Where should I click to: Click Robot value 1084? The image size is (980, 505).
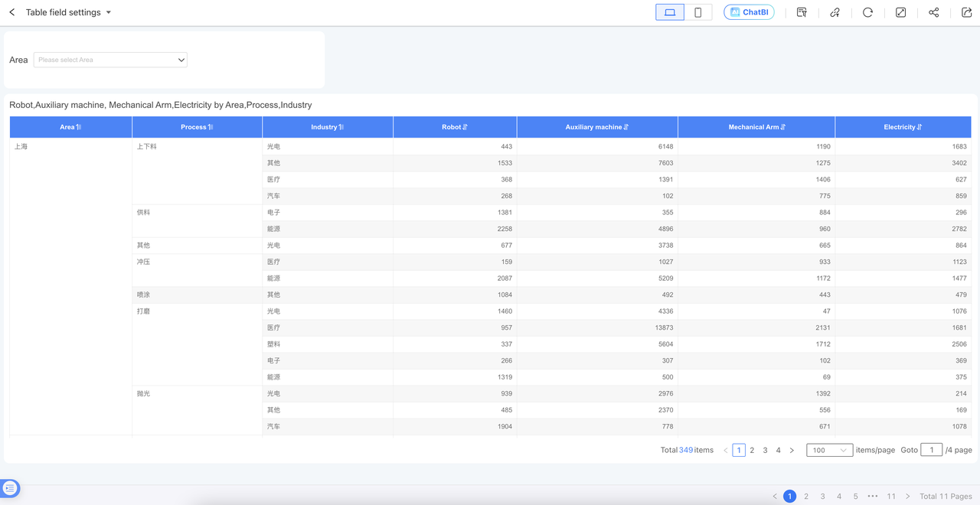[x=505, y=295]
